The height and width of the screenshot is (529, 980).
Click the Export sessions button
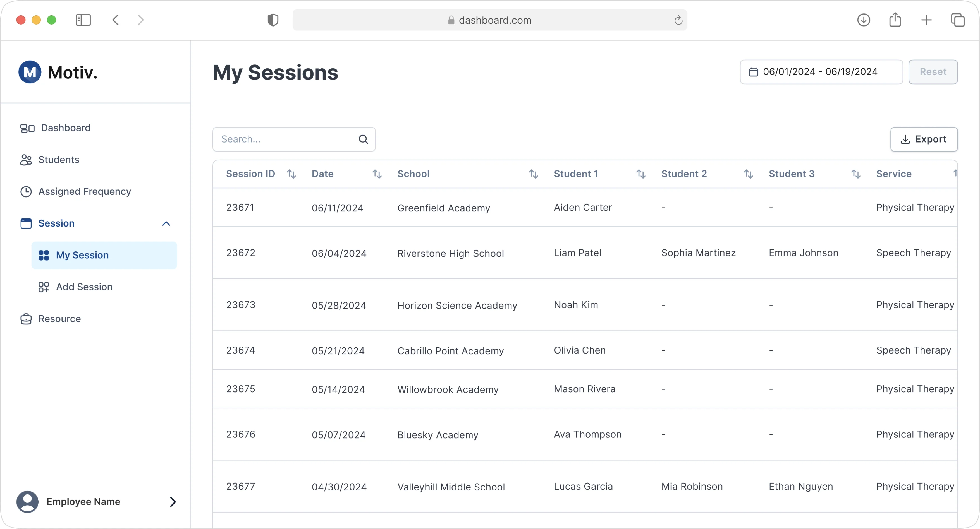924,139
